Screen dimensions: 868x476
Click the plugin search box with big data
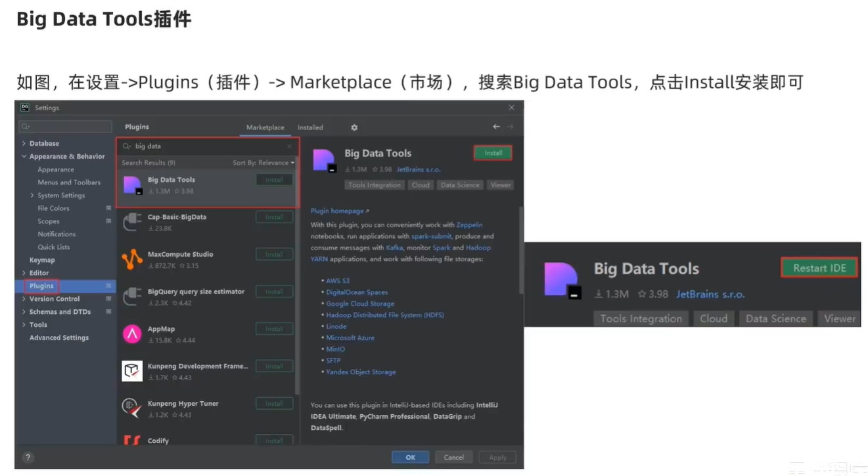click(207, 146)
